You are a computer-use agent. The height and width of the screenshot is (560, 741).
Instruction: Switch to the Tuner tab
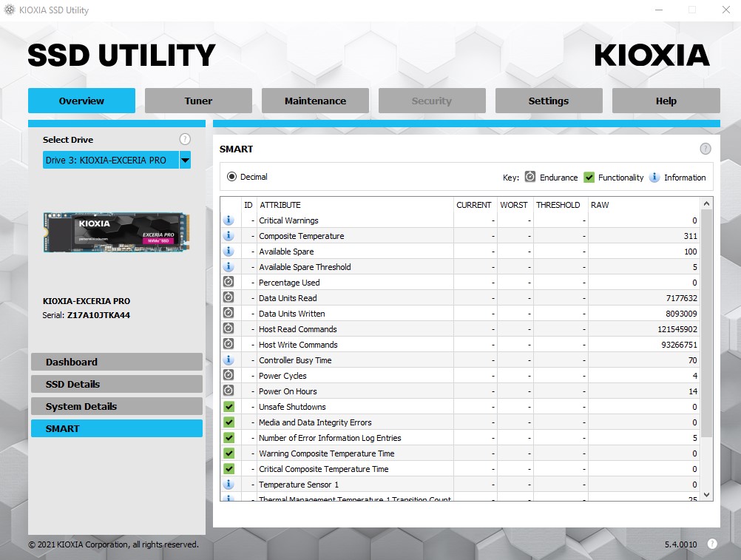coord(198,101)
